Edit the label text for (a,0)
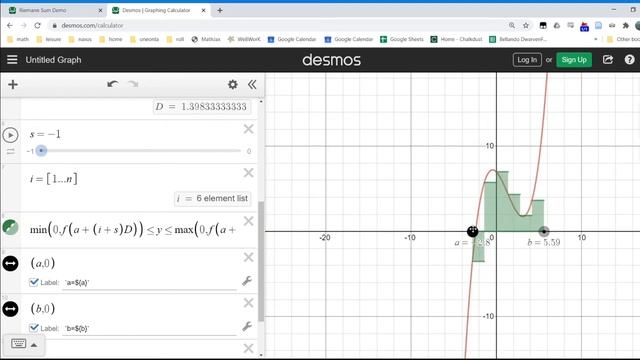 (x=149, y=282)
